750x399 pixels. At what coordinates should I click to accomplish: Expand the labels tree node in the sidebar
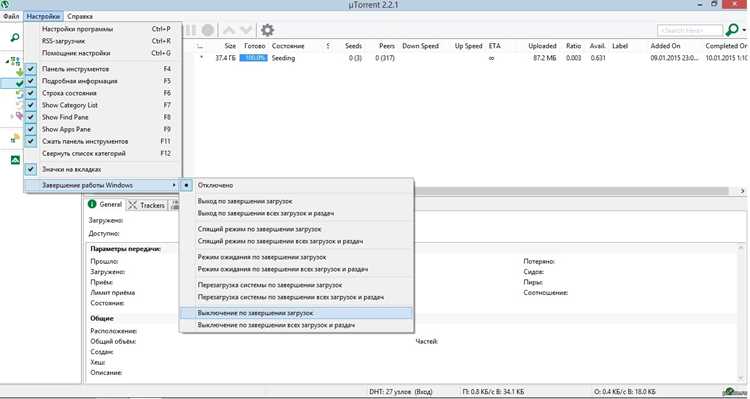point(12,116)
